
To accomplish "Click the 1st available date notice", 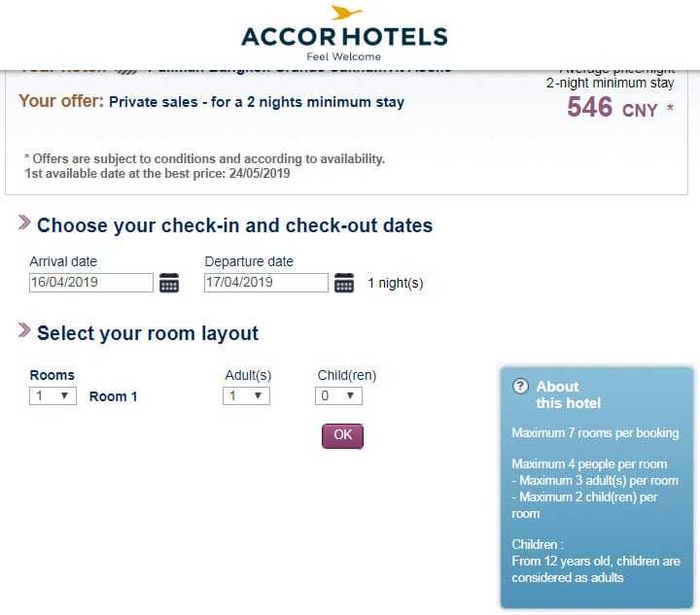I will pyautogui.click(x=157, y=174).
